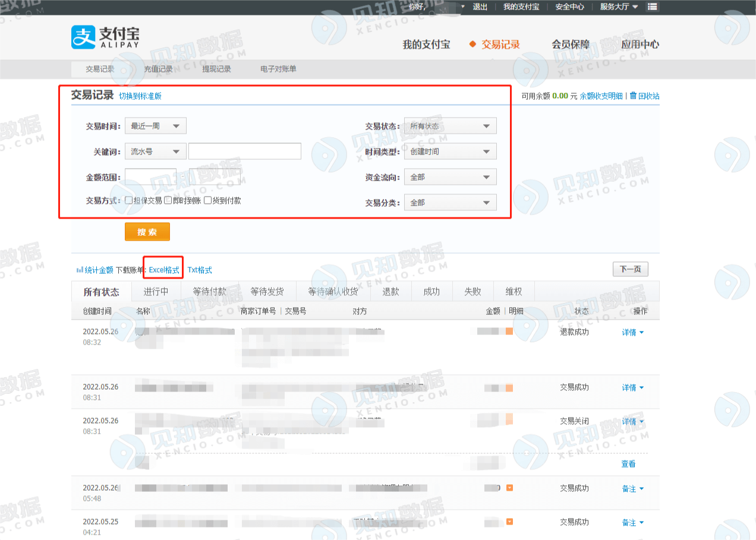Click the Alipay logo
The height and width of the screenshot is (540, 756).
coord(105,37)
